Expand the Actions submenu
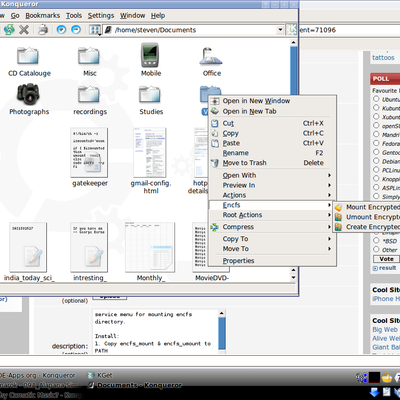The image size is (400, 400). pyautogui.click(x=272, y=195)
